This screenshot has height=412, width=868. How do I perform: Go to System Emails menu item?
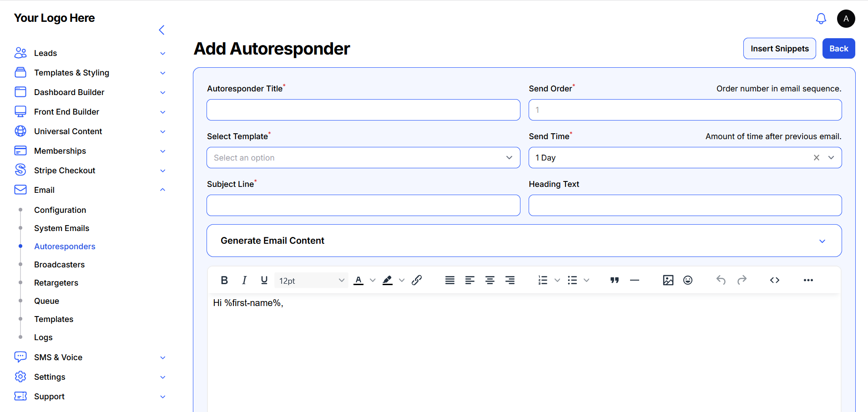61,228
